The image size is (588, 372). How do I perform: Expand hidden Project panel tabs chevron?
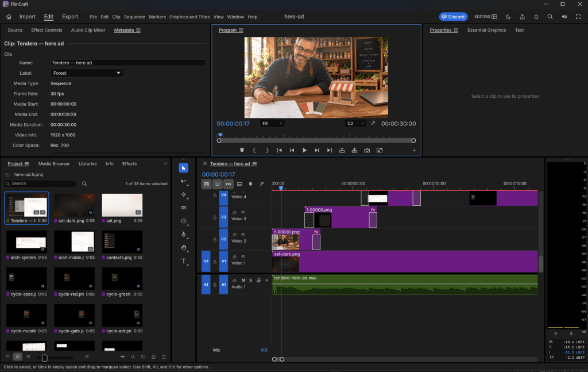[x=165, y=164]
